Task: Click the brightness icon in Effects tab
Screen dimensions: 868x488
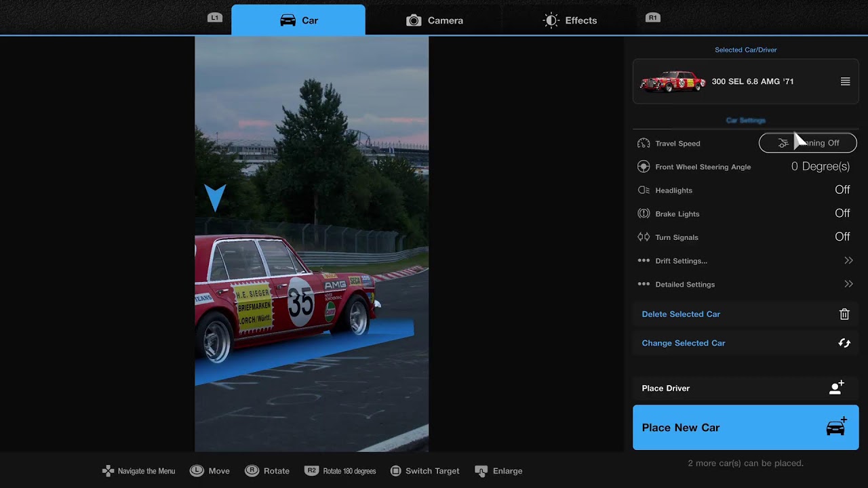Action: coord(551,20)
